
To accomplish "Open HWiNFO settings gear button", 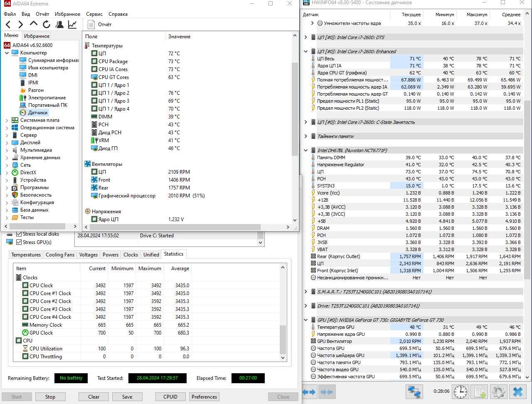I will (498, 392).
